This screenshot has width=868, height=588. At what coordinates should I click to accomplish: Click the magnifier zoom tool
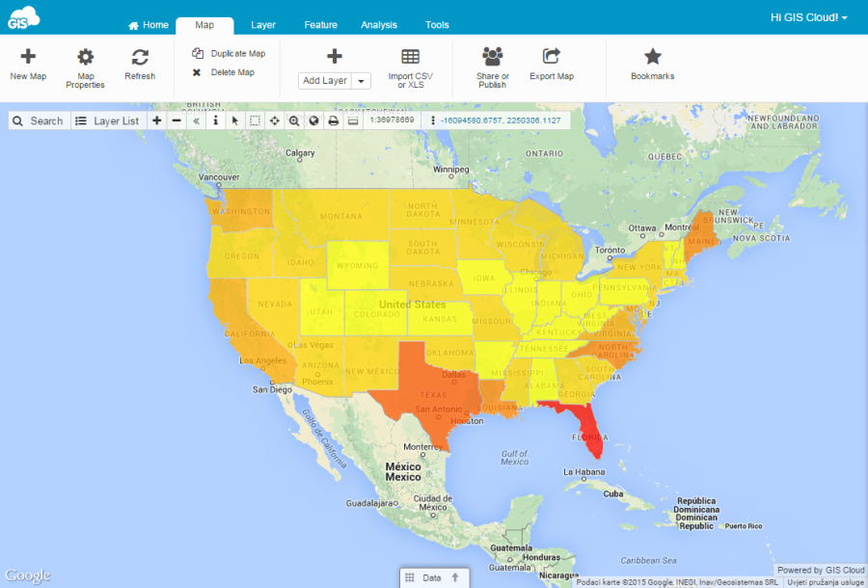(294, 120)
